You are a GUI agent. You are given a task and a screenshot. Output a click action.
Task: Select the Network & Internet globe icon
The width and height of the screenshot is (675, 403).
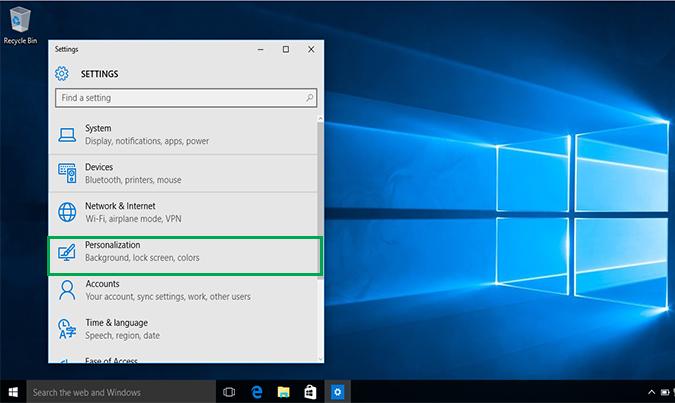[67, 212]
